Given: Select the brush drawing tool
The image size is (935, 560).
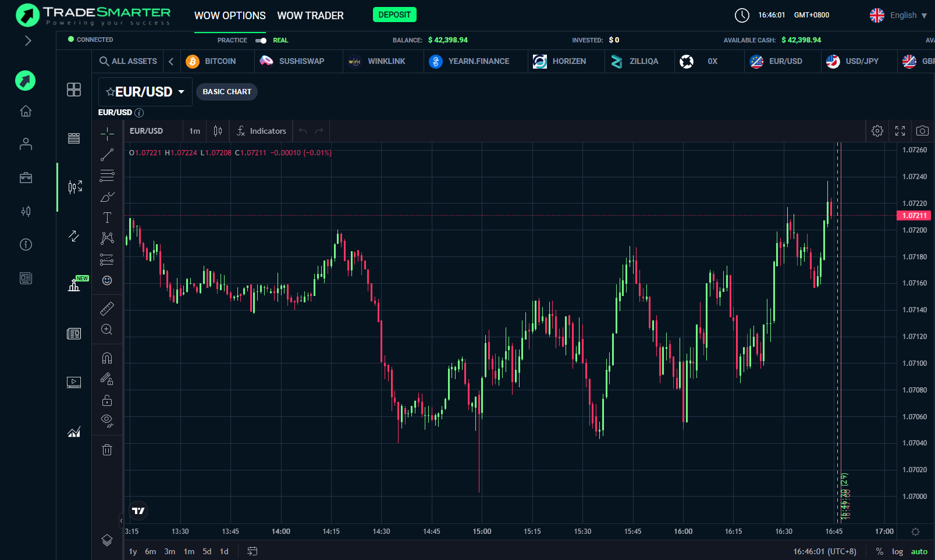Looking at the screenshot, I should 107,197.
